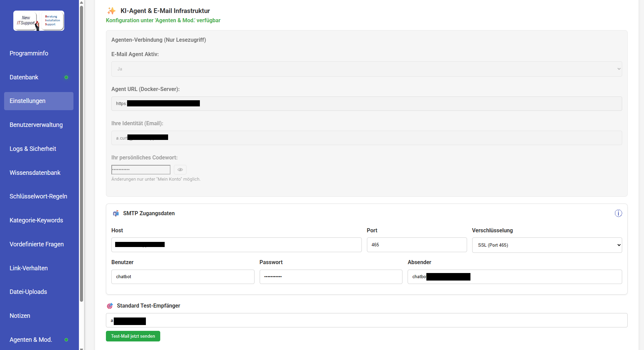Select Schlüsselwort-Regeln in the sidebar

38,196
